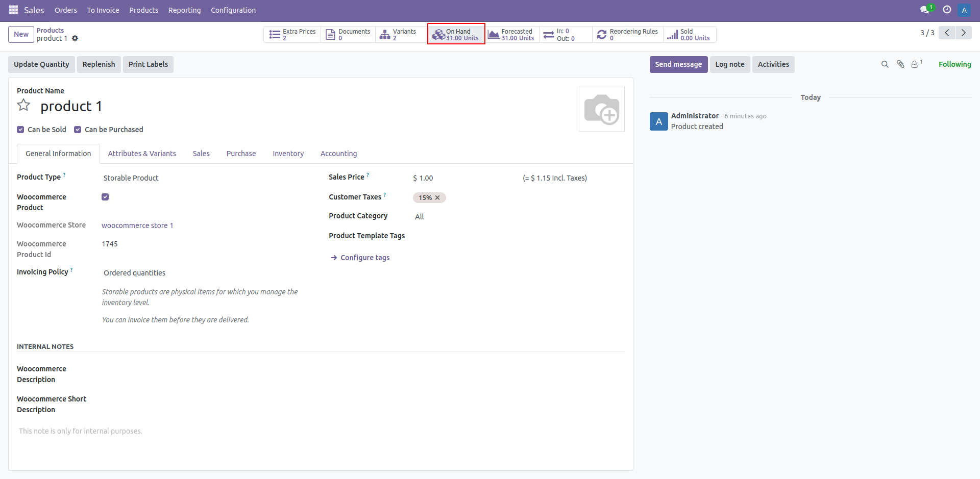Viewport: 980px width, 479px height.
Task: Upload a product image via camera placeholder
Action: click(601, 109)
